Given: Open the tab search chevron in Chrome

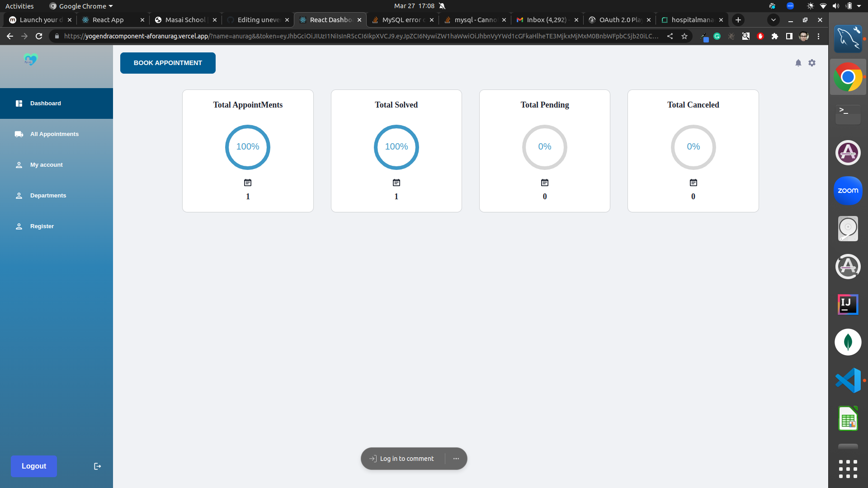Looking at the screenshot, I should 774,20.
